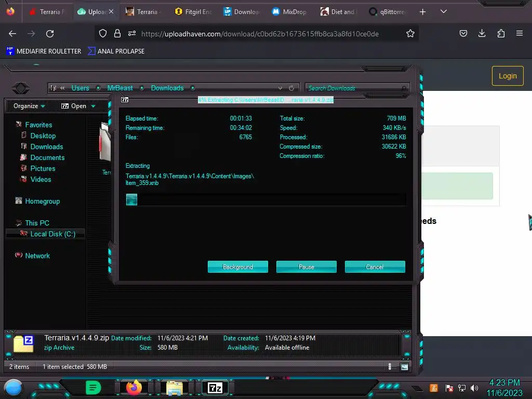Open the address bar history dropdown in Explorer
This screenshot has width=532, height=399.
pos(280,88)
